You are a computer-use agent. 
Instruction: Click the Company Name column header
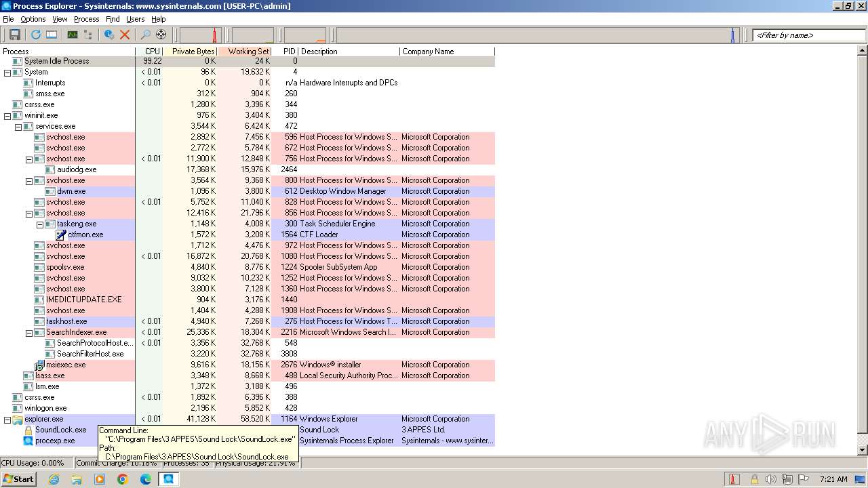tap(448, 51)
